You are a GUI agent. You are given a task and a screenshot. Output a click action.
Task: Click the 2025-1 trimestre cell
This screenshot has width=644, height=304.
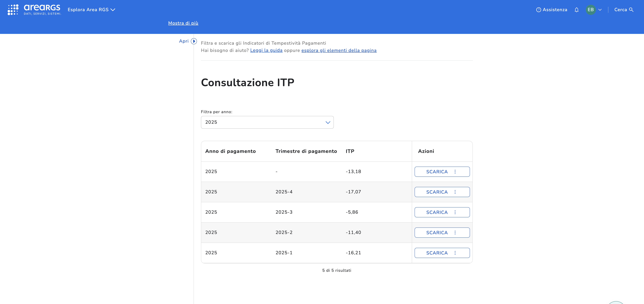(x=284, y=252)
